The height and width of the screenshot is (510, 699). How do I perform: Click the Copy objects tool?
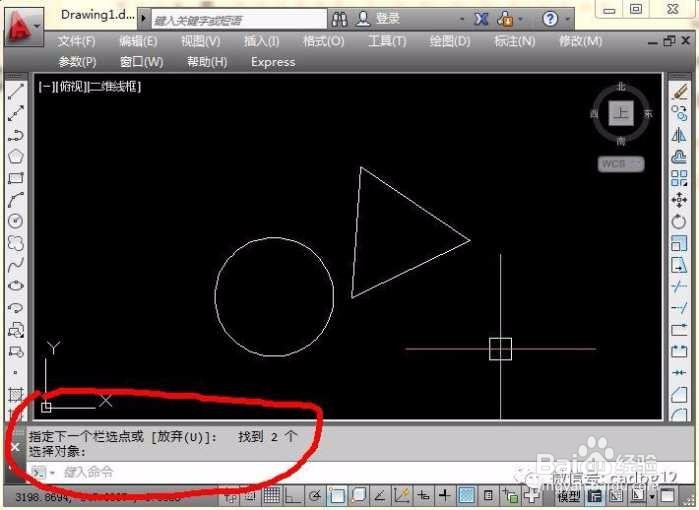coord(679,113)
